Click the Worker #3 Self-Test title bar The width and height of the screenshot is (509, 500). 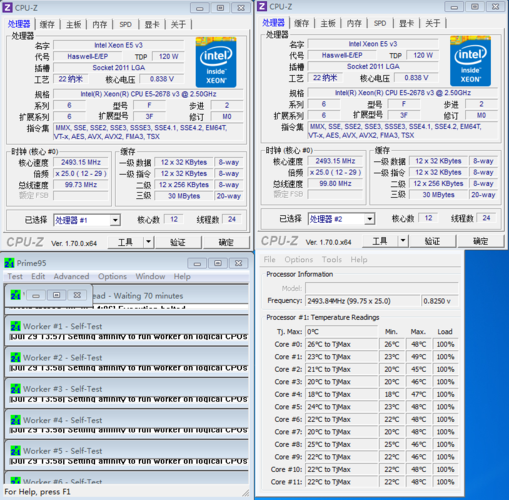127,389
